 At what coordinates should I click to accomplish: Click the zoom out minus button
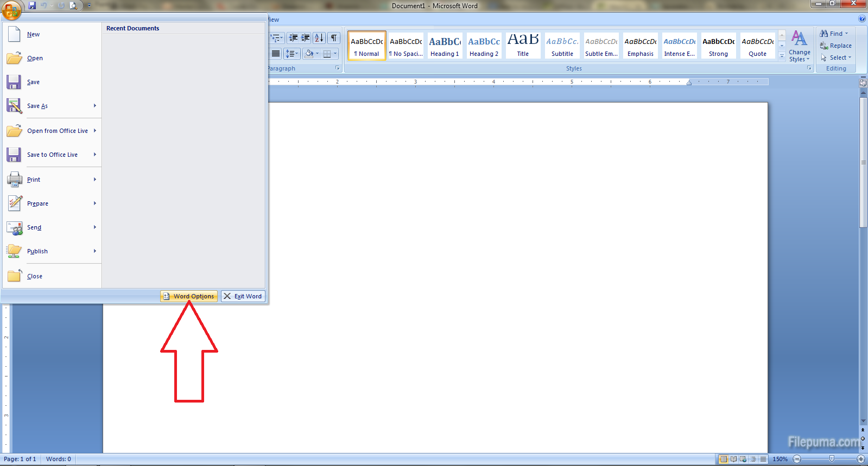[x=797, y=459]
